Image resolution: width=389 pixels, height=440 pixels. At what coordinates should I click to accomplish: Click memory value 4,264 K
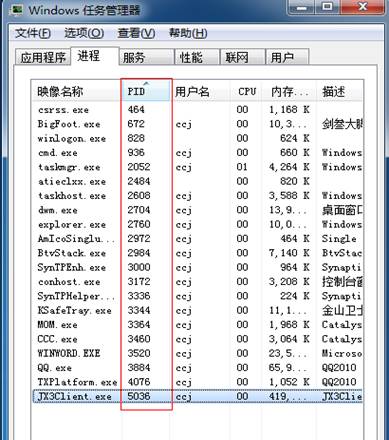[289, 167]
